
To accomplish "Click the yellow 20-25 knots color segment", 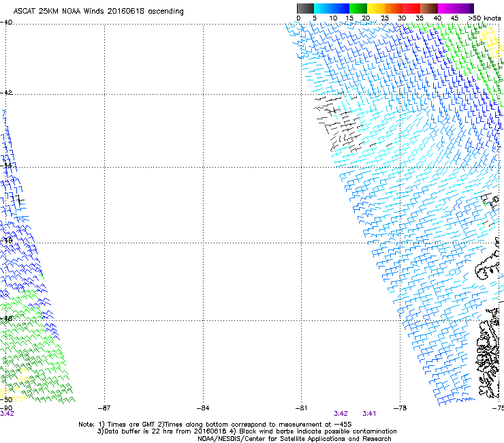I will pos(376,8).
